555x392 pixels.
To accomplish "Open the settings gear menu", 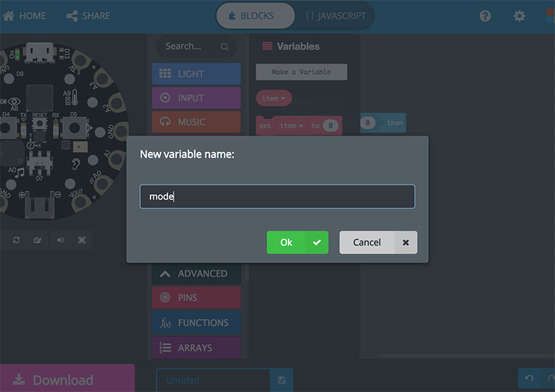I will [x=519, y=16].
